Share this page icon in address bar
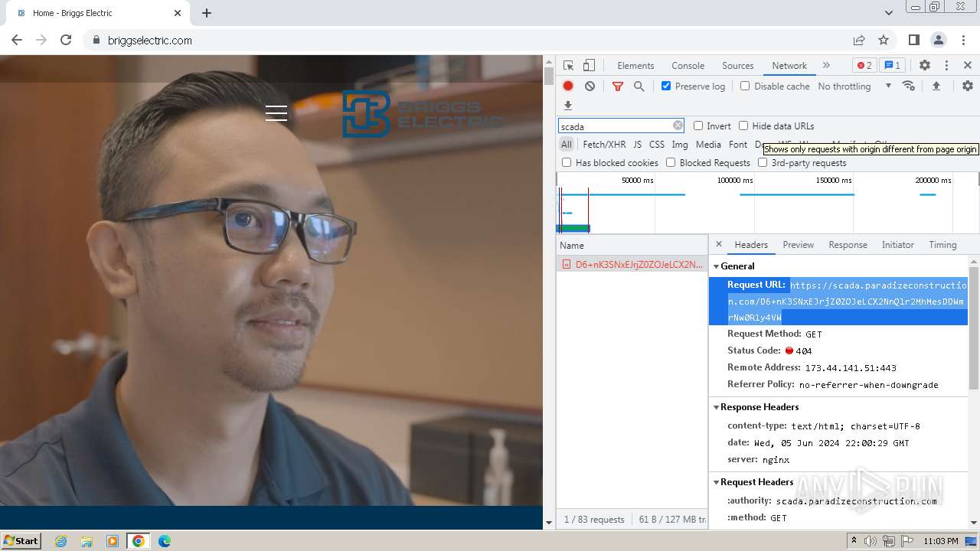980x551 pixels. pyautogui.click(x=859, y=41)
